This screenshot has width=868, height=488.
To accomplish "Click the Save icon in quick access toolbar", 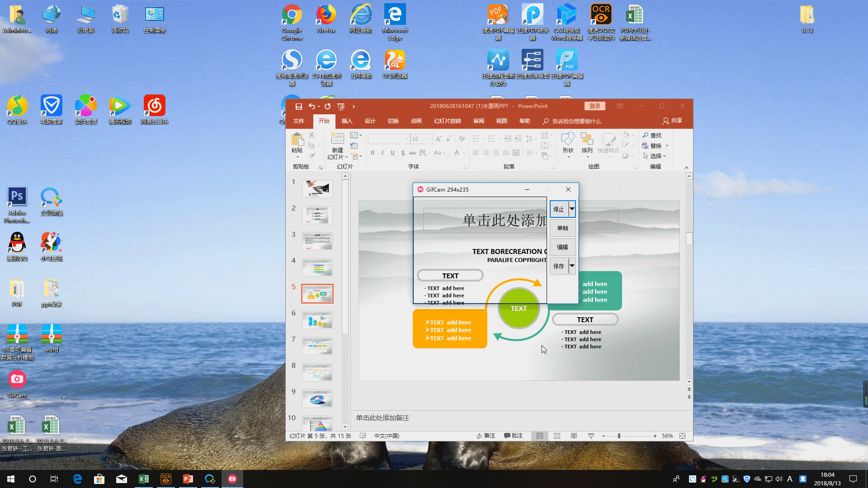I will click(298, 106).
